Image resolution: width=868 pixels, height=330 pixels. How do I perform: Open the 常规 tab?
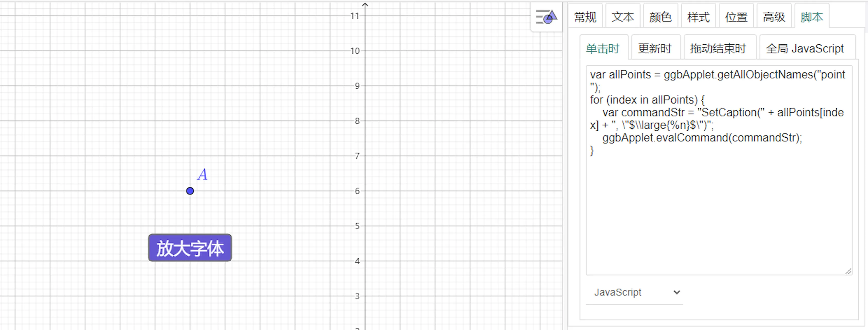pos(585,17)
